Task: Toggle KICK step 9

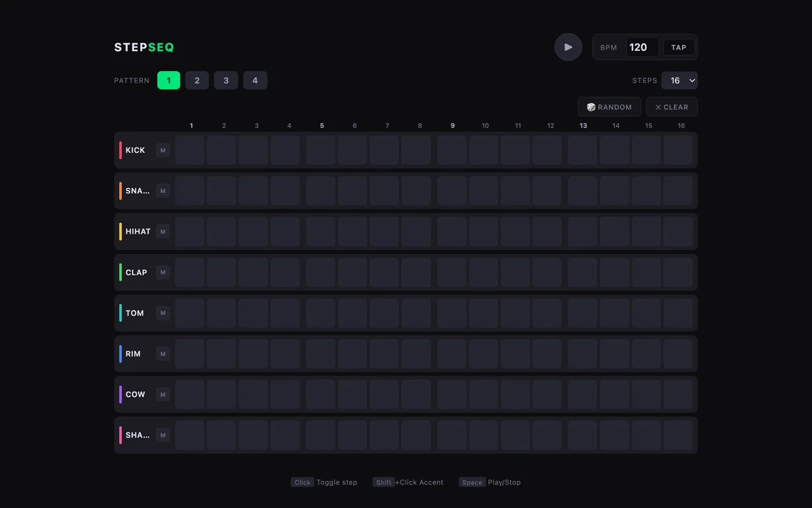Action: click(x=452, y=150)
